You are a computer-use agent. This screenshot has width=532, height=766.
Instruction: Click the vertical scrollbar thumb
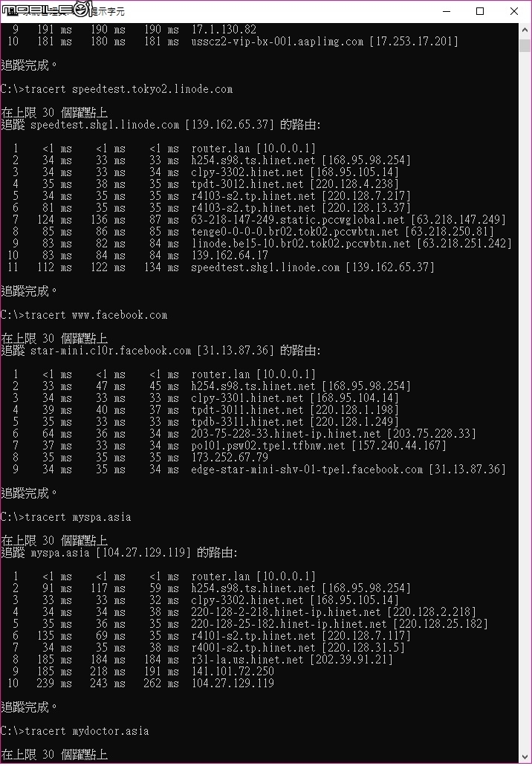coord(525,45)
